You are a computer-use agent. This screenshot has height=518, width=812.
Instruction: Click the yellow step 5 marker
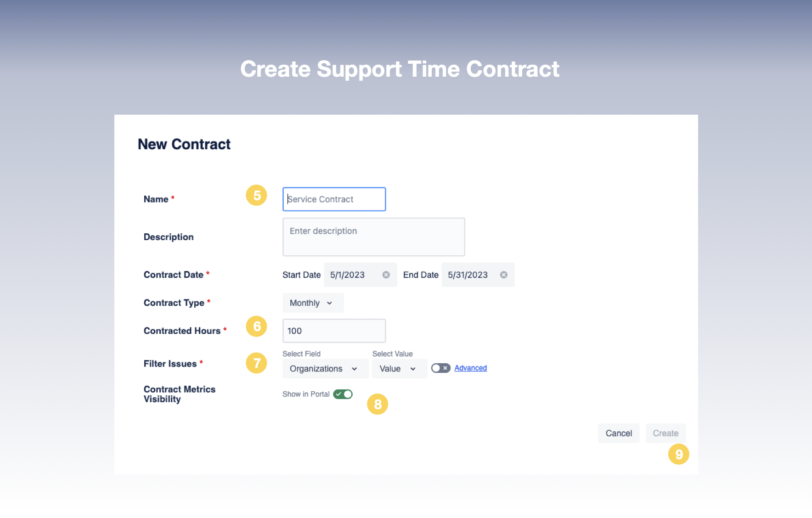pos(256,196)
